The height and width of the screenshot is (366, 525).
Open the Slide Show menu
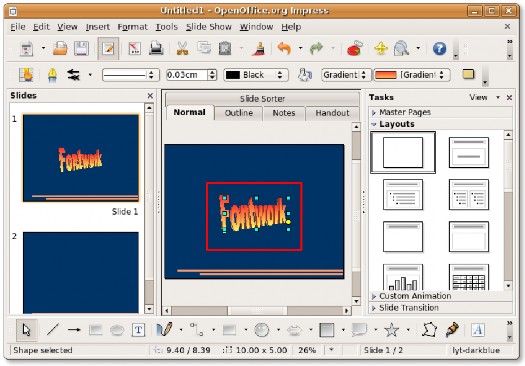click(209, 27)
